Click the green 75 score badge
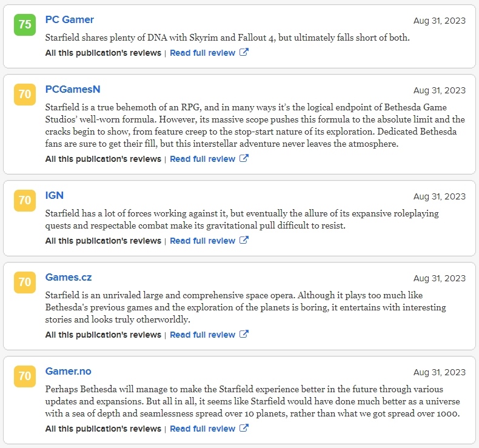The image size is (479, 448). tap(25, 25)
